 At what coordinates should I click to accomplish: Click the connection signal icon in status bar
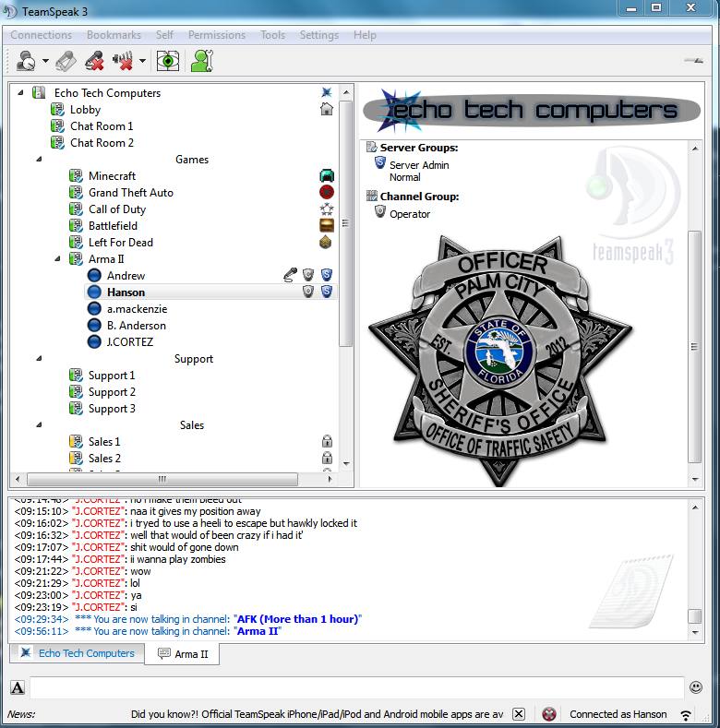686,714
